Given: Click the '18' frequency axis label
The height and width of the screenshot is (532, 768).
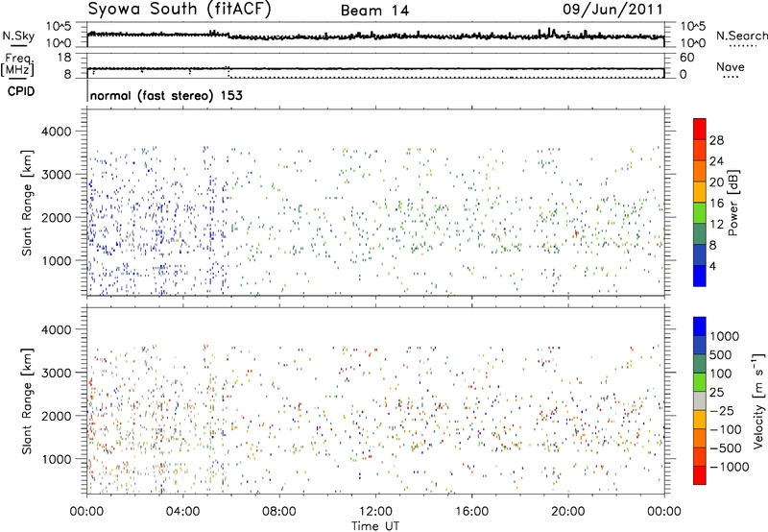Looking at the screenshot, I should click(64, 58).
